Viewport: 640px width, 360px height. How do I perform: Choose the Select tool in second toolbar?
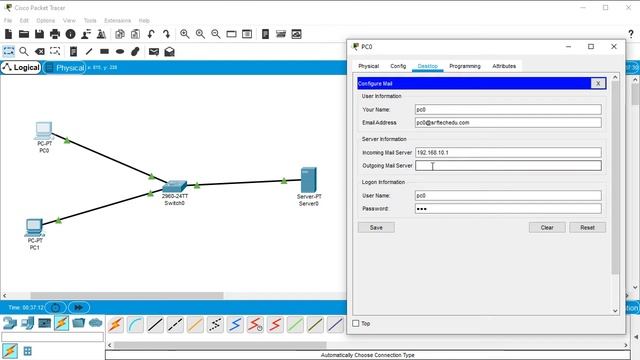[x=9, y=51]
